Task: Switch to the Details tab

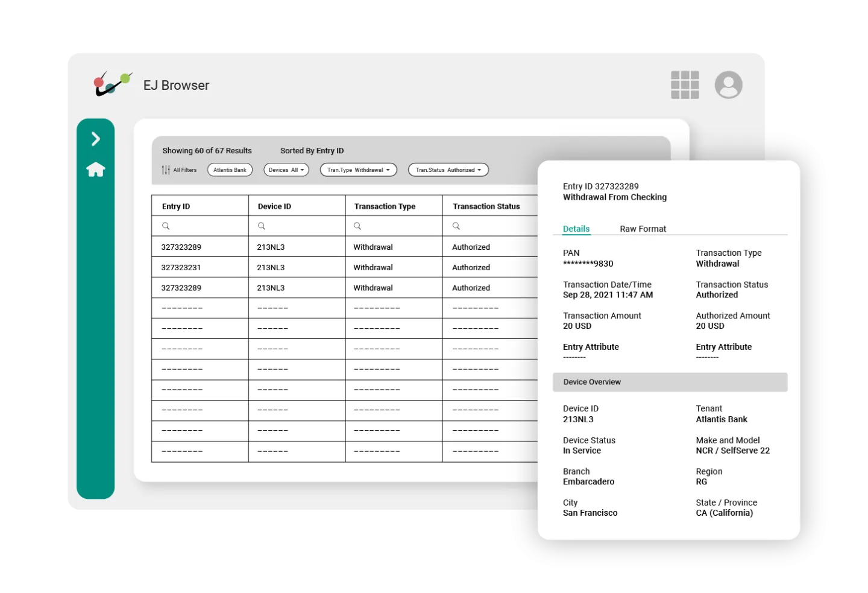Action: pyautogui.click(x=576, y=229)
